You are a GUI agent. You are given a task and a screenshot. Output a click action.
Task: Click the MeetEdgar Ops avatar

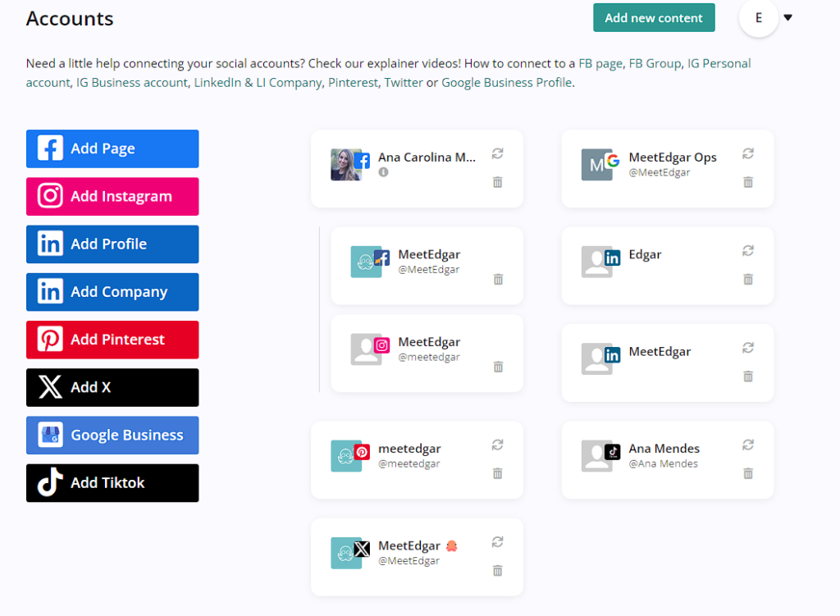[x=597, y=164]
